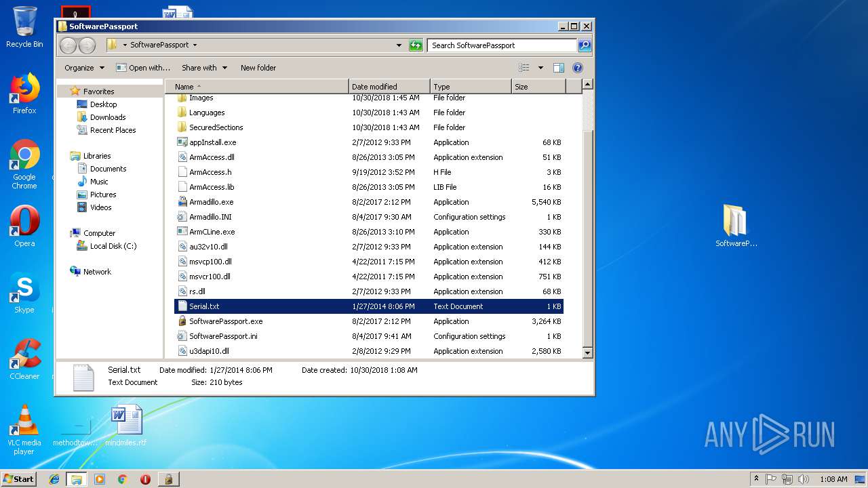Click the search magnifier button
This screenshot has width=868, height=488.
pos(585,45)
